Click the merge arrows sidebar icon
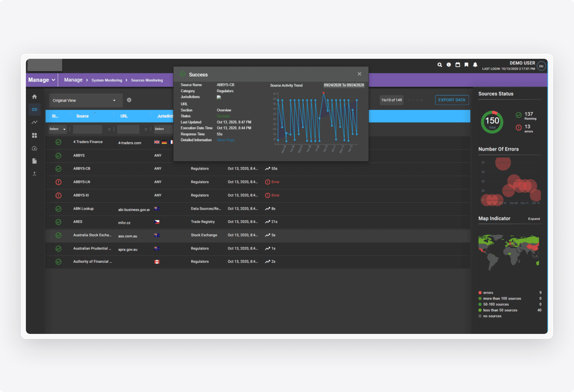The image size is (574, 392). tap(34, 174)
